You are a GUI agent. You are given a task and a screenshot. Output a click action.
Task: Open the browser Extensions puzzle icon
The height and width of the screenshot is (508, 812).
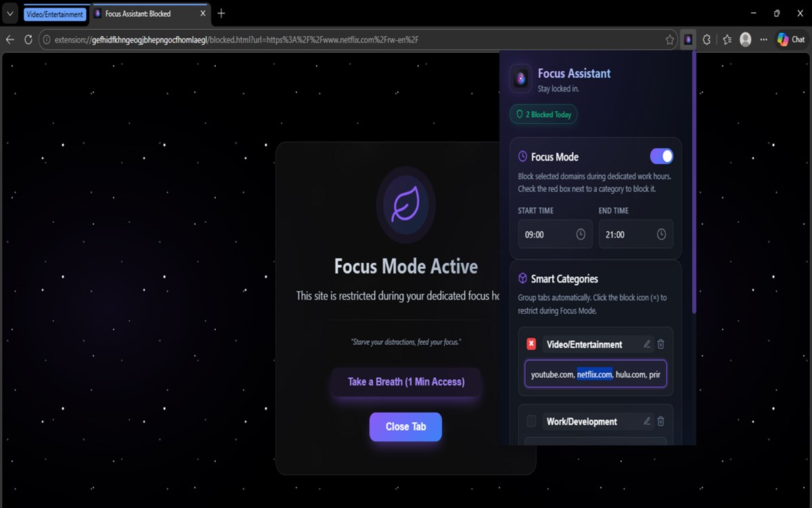coord(706,40)
